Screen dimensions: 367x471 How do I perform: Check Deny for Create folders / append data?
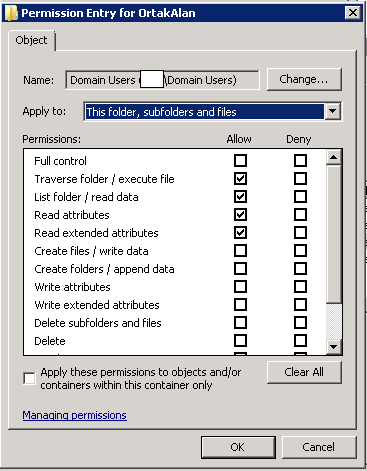click(300, 269)
